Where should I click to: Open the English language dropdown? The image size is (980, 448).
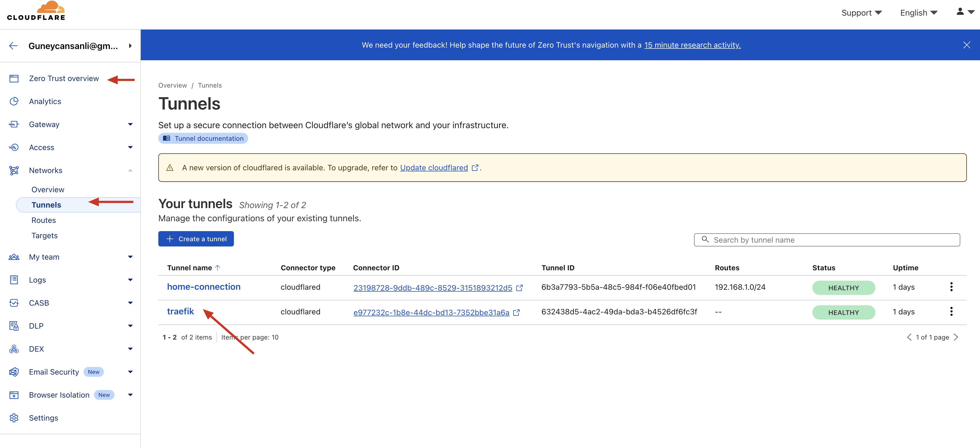[x=918, y=13]
